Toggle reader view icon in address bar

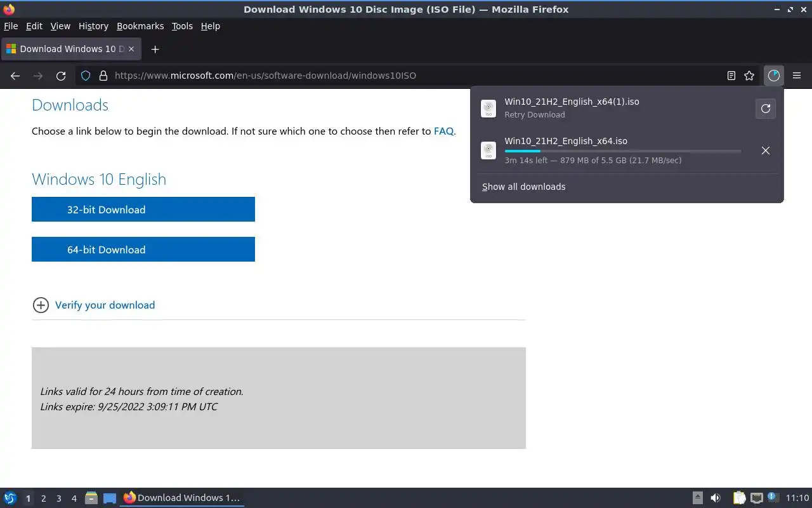(731, 76)
